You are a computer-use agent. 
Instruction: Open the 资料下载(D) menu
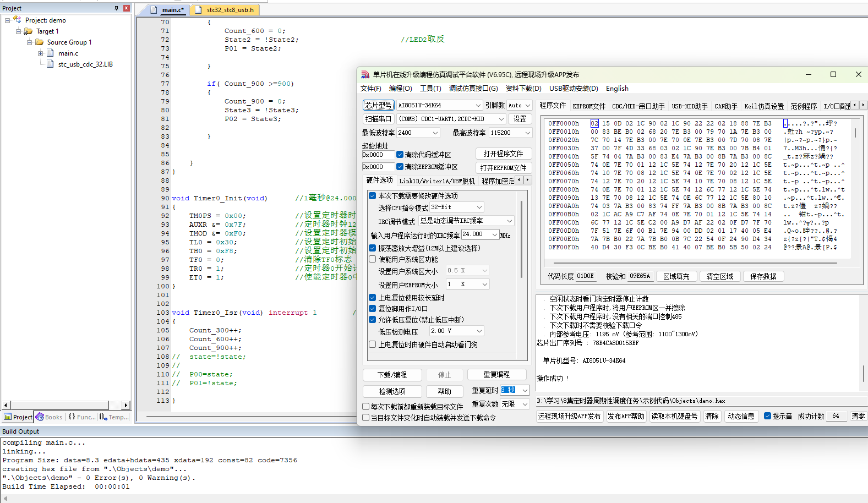pyautogui.click(x=523, y=88)
